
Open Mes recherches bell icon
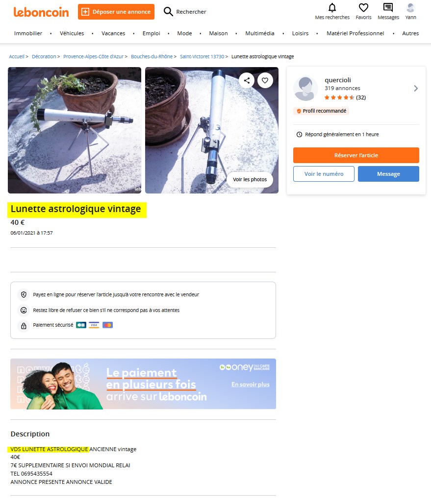[x=332, y=7]
